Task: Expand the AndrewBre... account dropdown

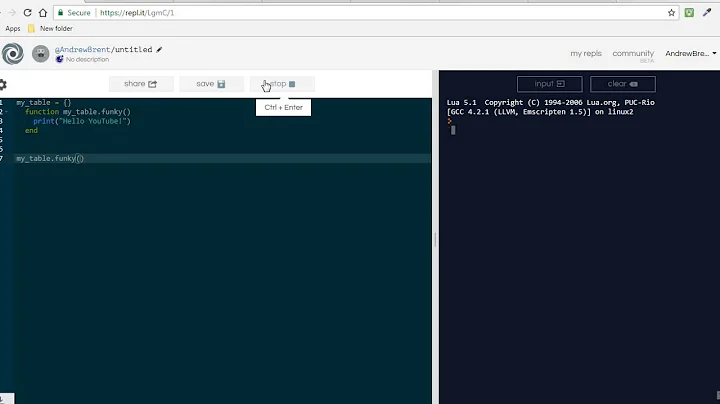Action: pos(691,54)
